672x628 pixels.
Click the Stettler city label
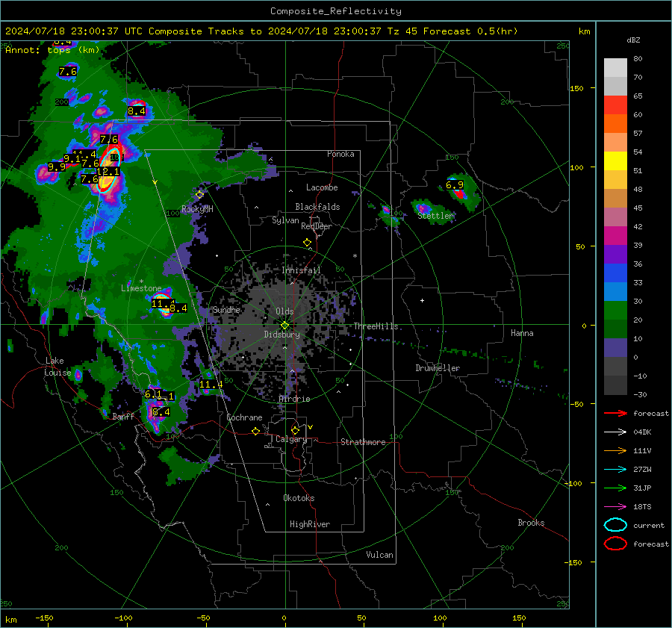click(x=435, y=216)
